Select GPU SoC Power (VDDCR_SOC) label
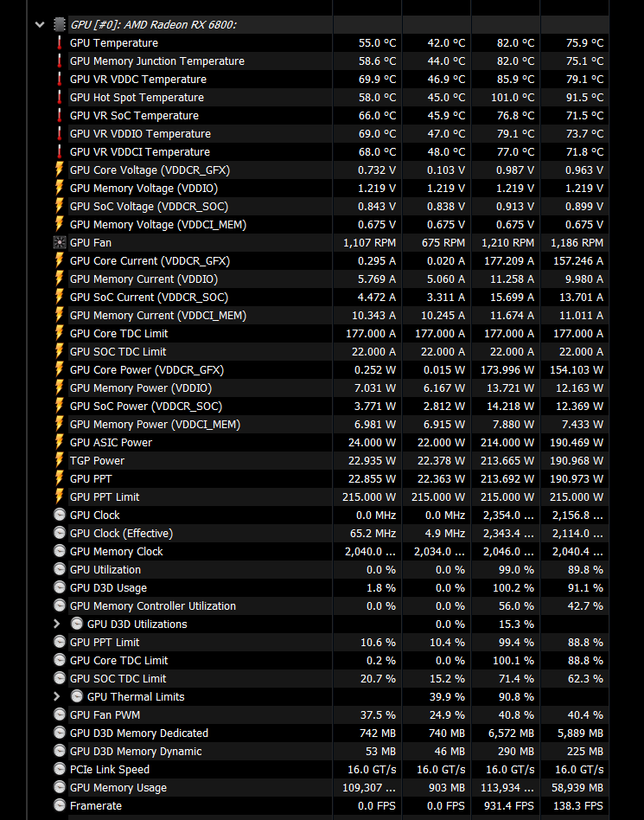The height and width of the screenshot is (820, 644). [x=146, y=407]
